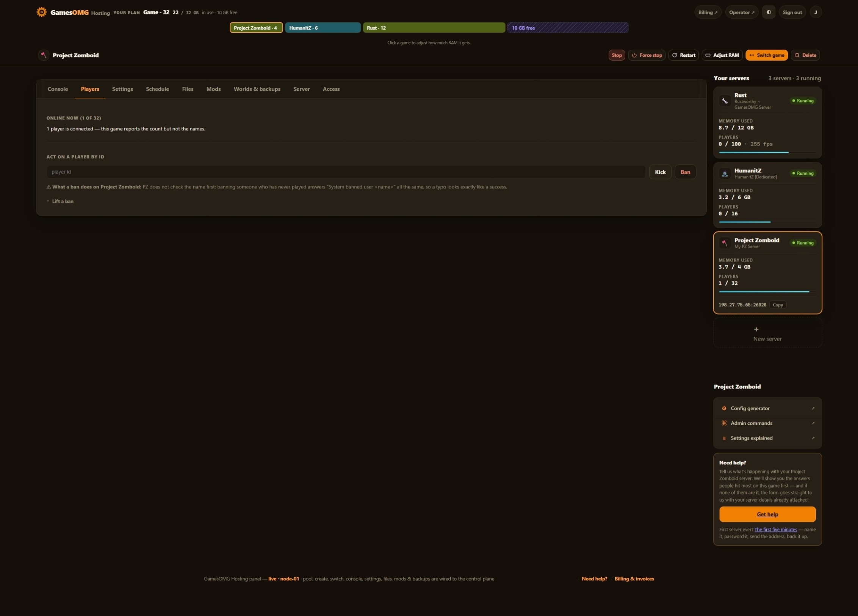Click the "0 / 16" players value
Viewport: 858px width, 616px height.
click(x=728, y=214)
